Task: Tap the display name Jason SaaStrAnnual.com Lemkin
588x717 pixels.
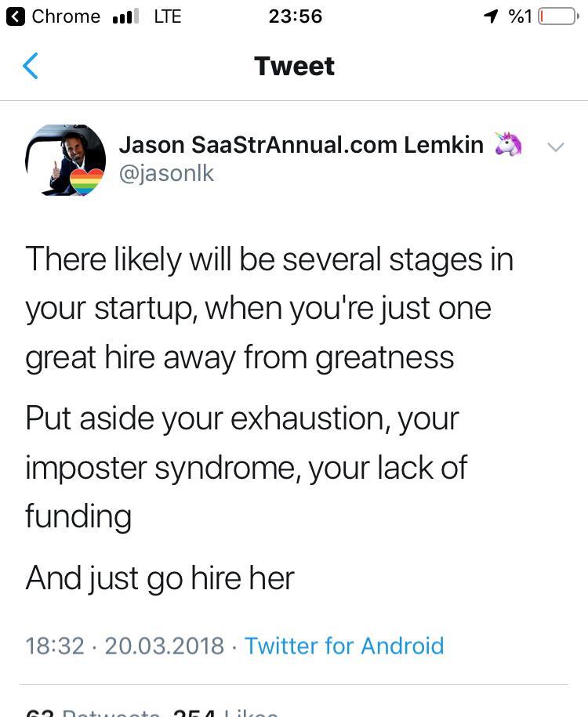Action: point(301,144)
